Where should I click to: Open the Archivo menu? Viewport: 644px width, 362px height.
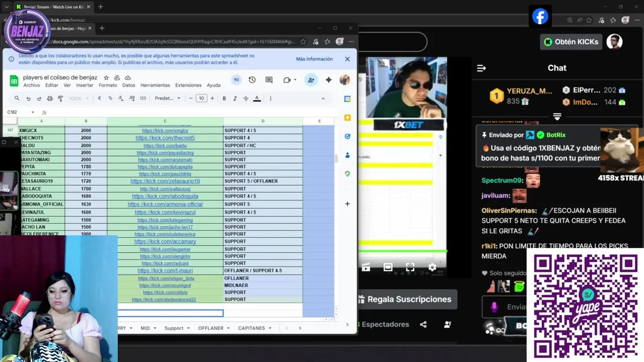(31, 85)
